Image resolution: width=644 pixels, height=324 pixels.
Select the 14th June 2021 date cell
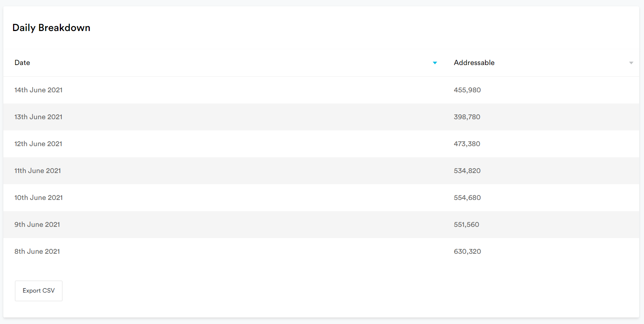(x=39, y=90)
